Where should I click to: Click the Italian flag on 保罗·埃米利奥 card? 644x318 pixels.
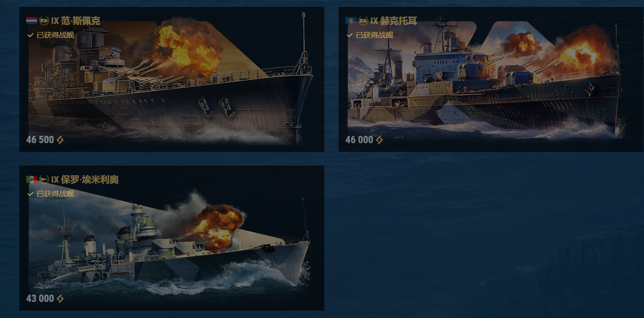pos(32,179)
